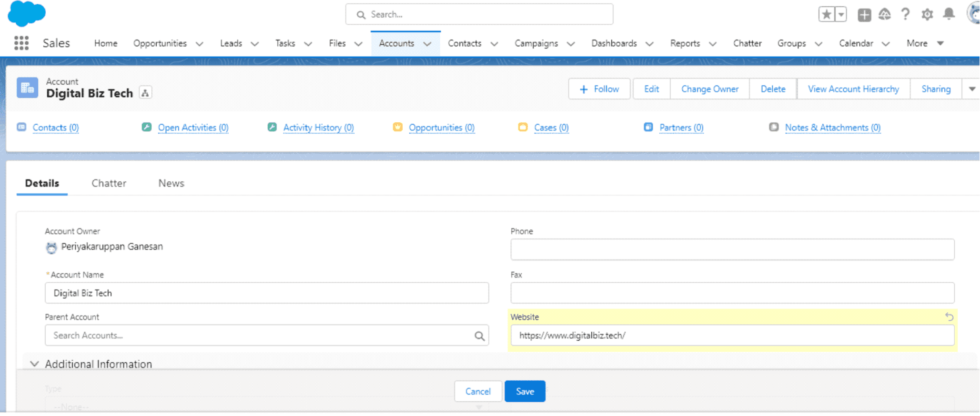Open the More navigation menu

(925, 43)
